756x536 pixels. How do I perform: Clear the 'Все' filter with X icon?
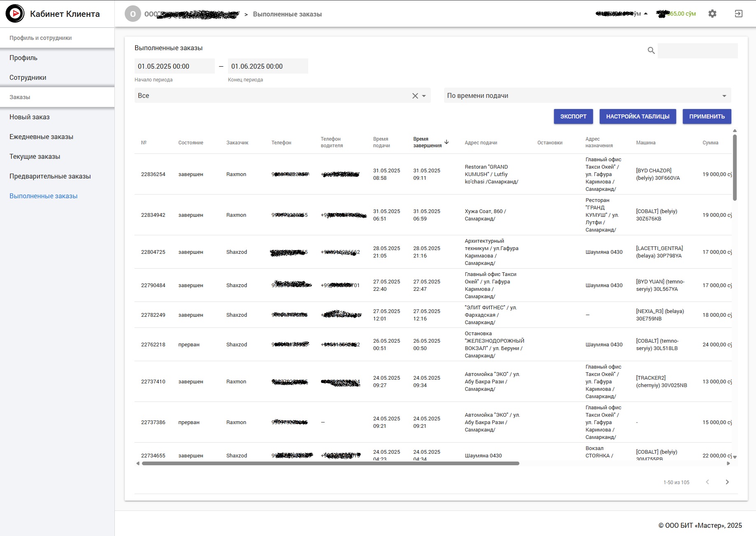pyautogui.click(x=415, y=96)
